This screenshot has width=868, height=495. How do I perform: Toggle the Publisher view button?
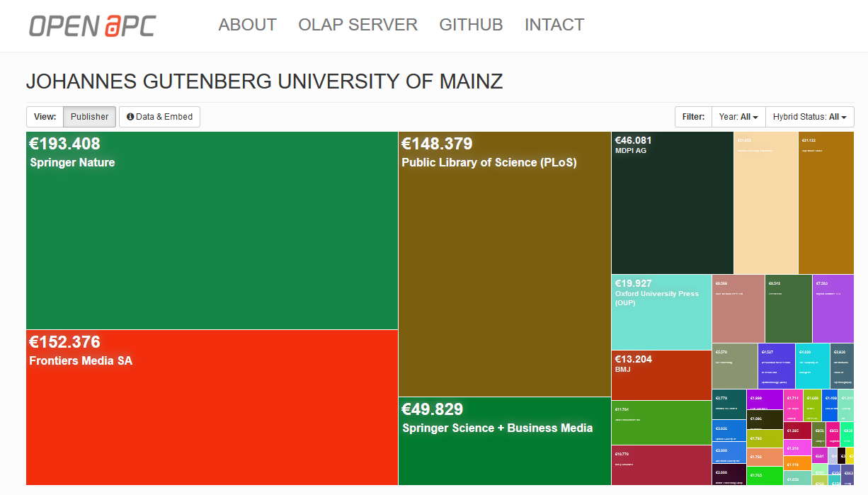point(89,117)
